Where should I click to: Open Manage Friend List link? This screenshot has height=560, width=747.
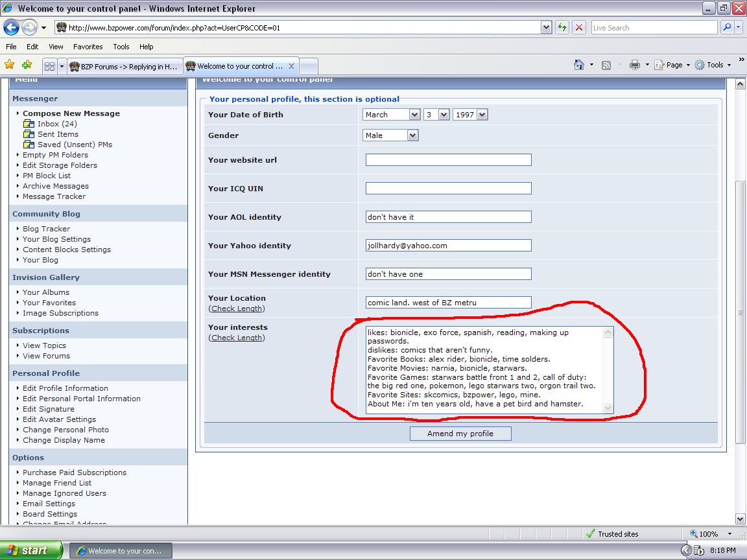tap(57, 483)
